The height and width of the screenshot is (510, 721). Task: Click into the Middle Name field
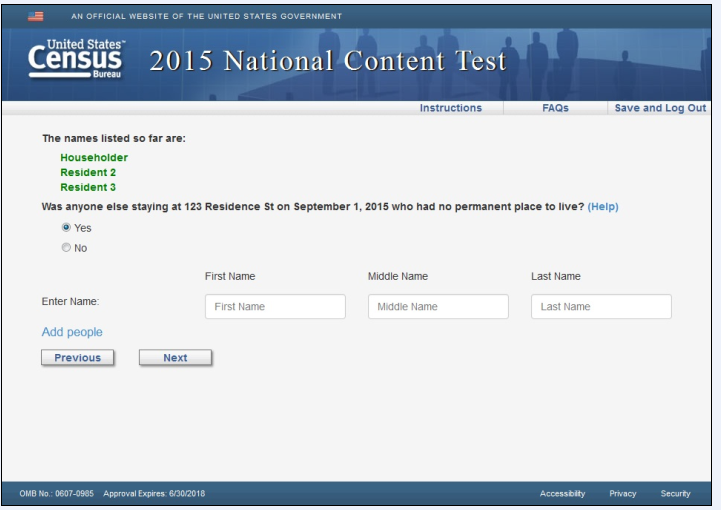pyautogui.click(x=438, y=306)
